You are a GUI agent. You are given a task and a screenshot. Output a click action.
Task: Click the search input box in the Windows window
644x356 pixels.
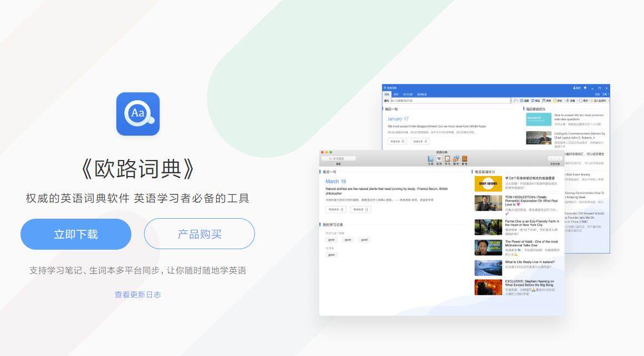(449, 100)
